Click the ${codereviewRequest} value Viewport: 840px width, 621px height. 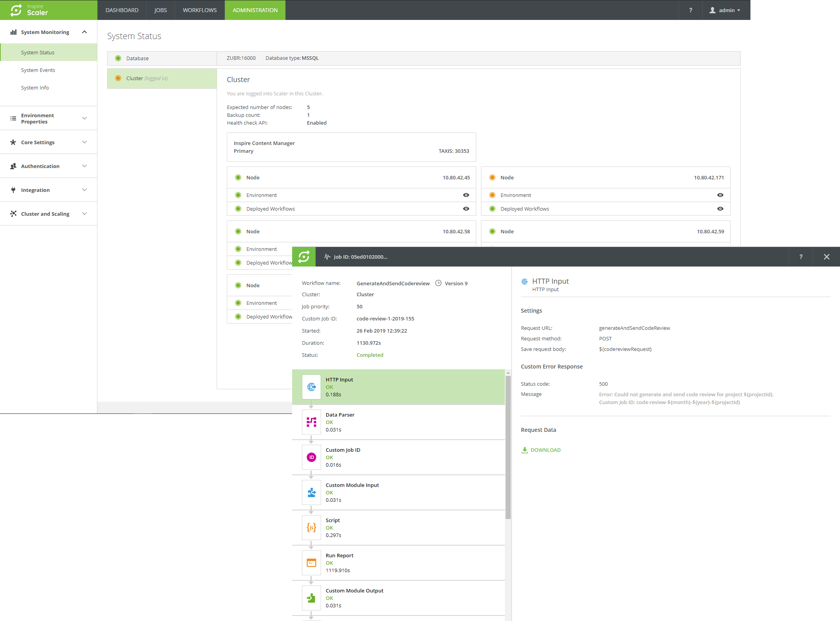click(625, 349)
